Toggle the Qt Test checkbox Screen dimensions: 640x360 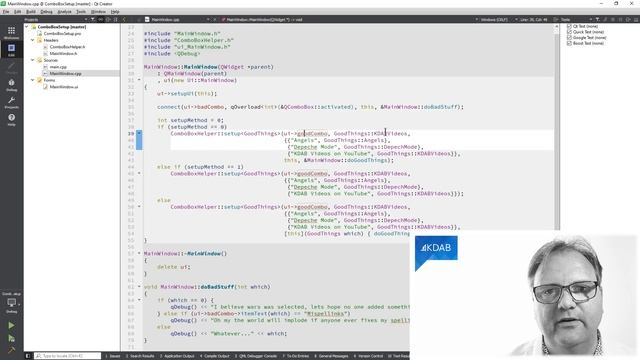569,26
